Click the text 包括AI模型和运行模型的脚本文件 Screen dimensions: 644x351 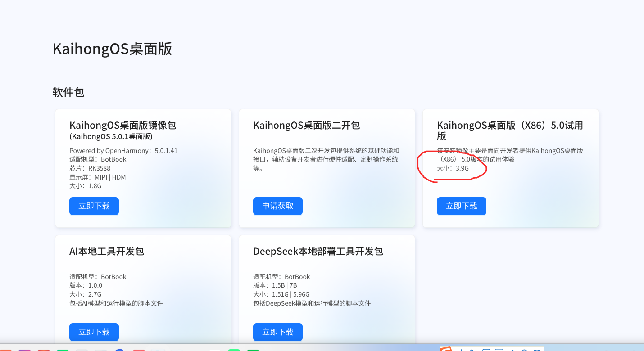pos(116,303)
